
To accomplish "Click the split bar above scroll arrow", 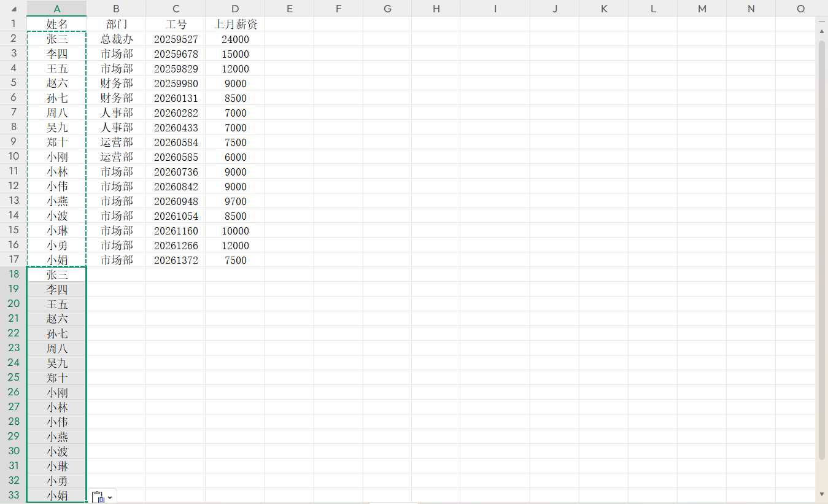I will 821,21.
